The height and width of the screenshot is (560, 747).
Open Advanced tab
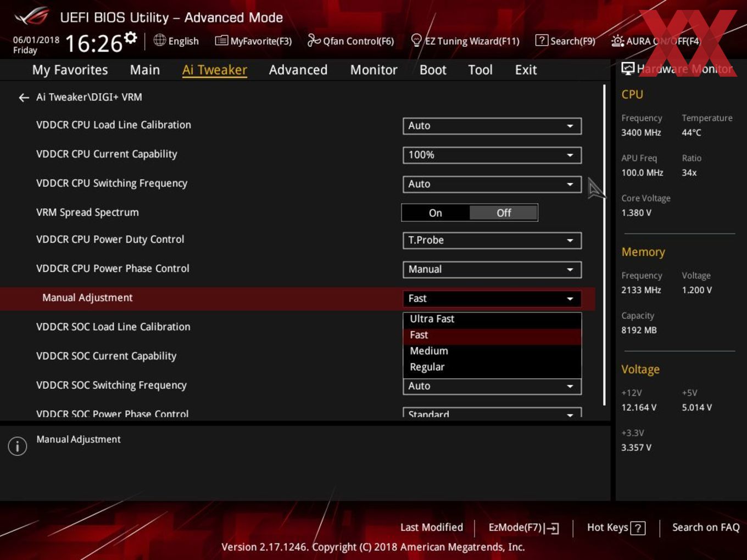coord(298,70)
